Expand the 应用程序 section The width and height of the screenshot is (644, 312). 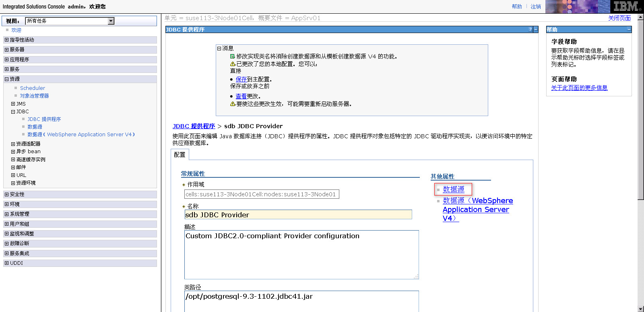pos(6,60)
